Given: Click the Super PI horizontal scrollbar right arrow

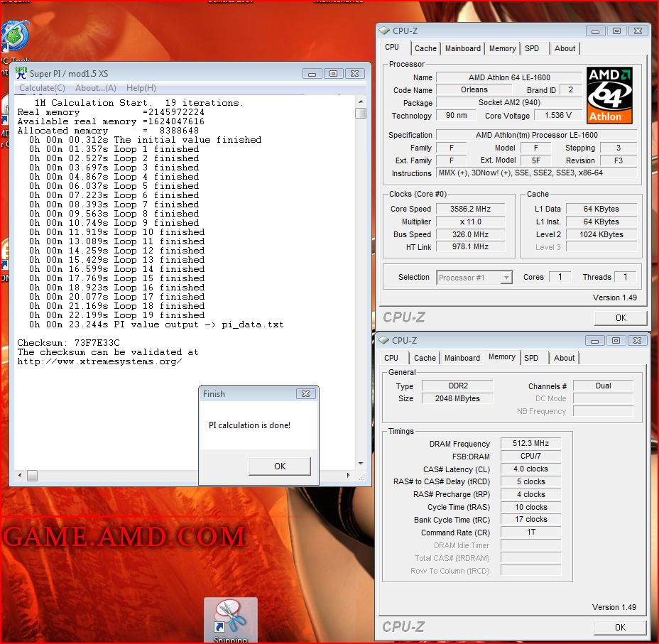Looking at the screenshot, I should [x=348, y=476].
